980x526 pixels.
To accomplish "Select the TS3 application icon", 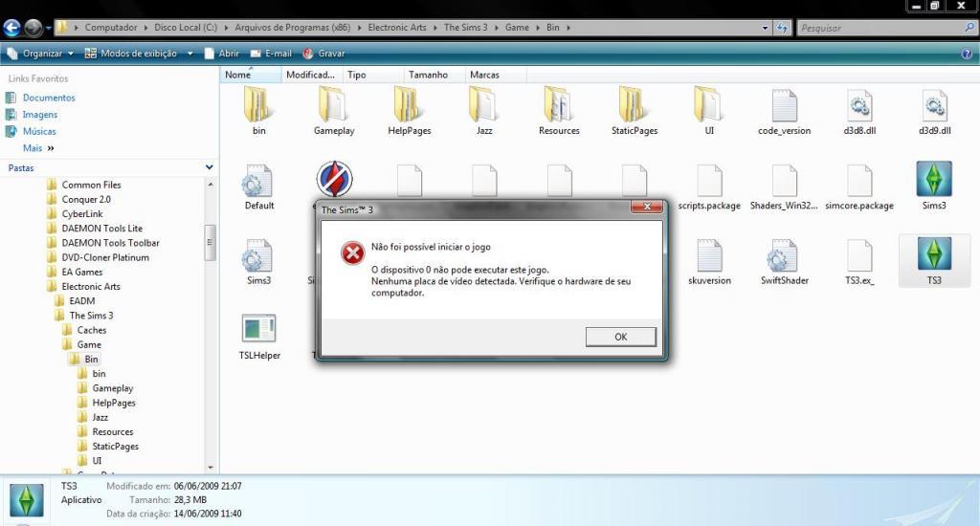I will click(934, 254).
